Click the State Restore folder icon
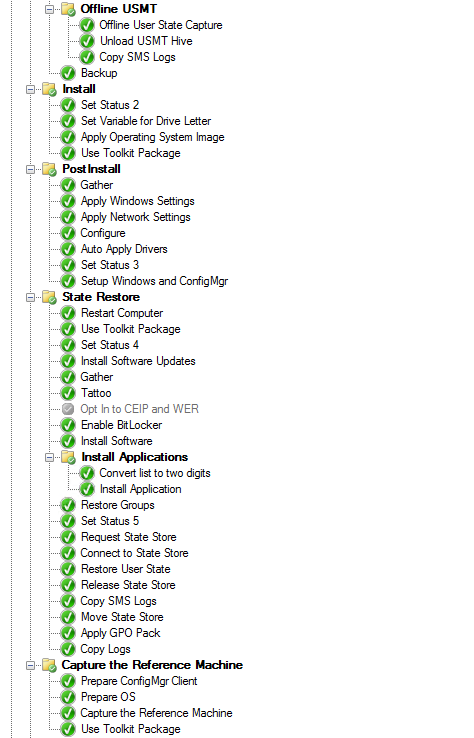Viewport: 474px width, 738px height. pos(49,297)
